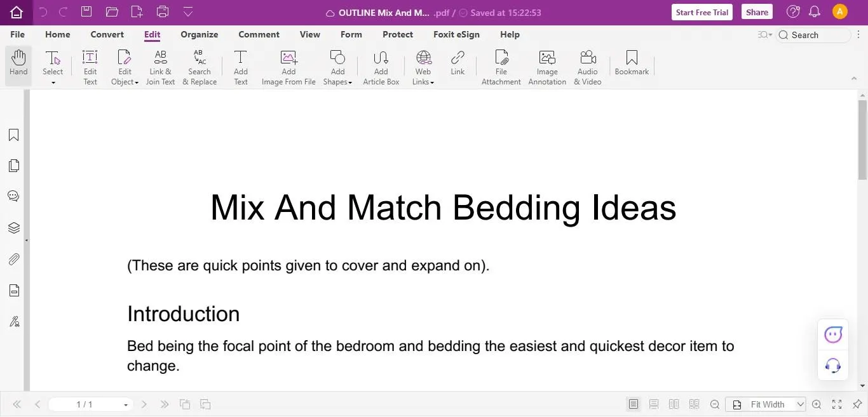Enable continuous page view mode
Screen dimensions: 868x417
[x=654, y=404]
